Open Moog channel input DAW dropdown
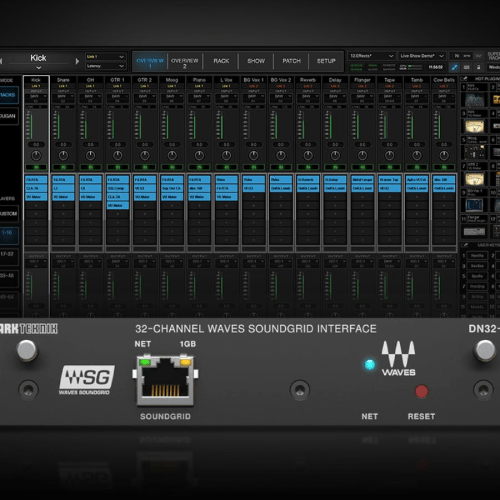 click(172, 98)
